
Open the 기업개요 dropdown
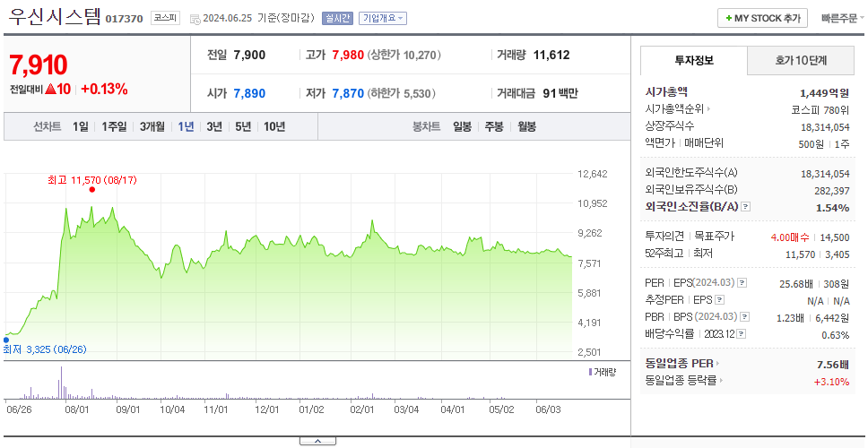383,18
